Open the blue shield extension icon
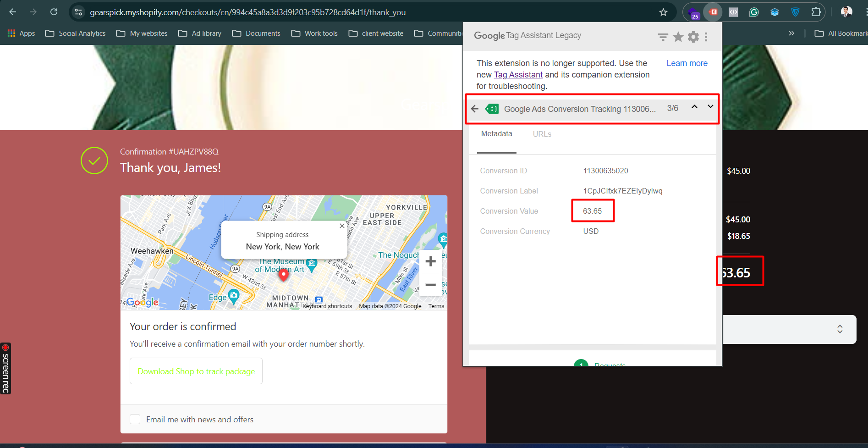This screenshot has width=868, height=448. [x=795, y=12]
